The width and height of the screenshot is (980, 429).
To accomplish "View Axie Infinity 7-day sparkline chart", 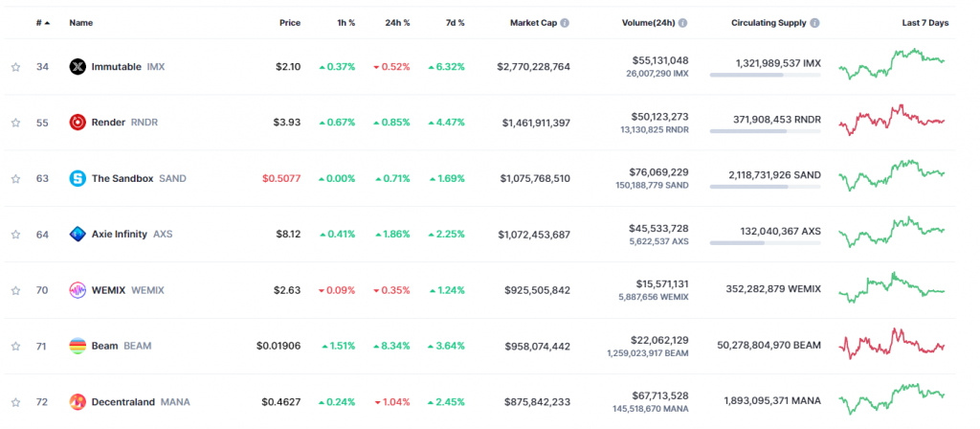I will pyautogui.click(x=891, y=232).
